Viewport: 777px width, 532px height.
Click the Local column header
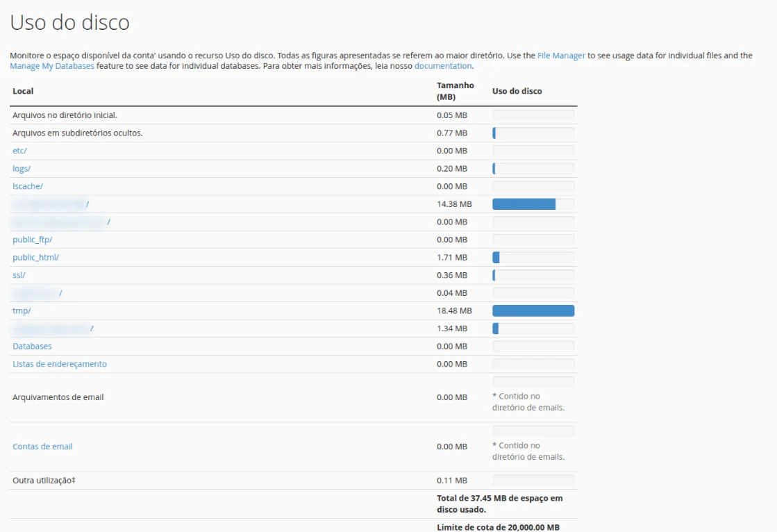coord(23,91)
